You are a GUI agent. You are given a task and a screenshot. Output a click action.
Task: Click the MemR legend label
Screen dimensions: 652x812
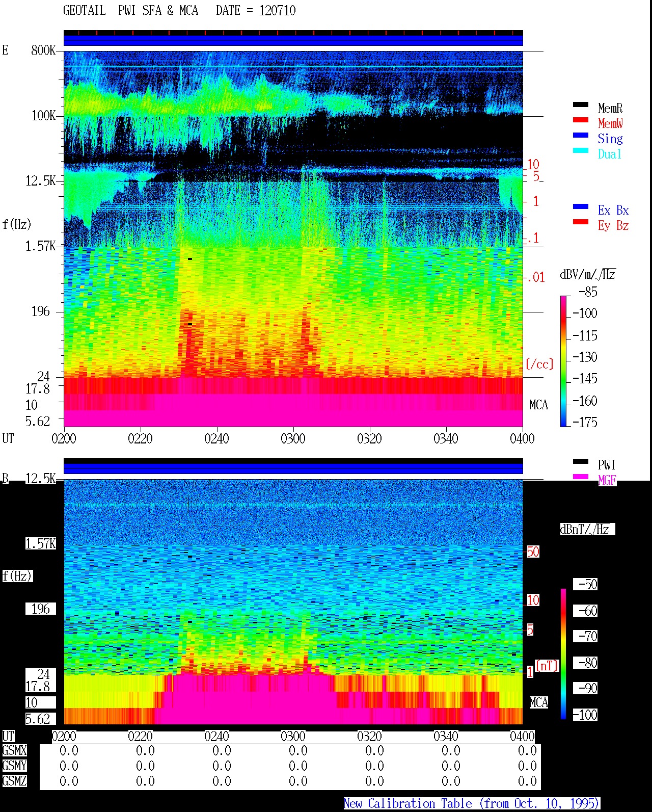click(610, 108)
